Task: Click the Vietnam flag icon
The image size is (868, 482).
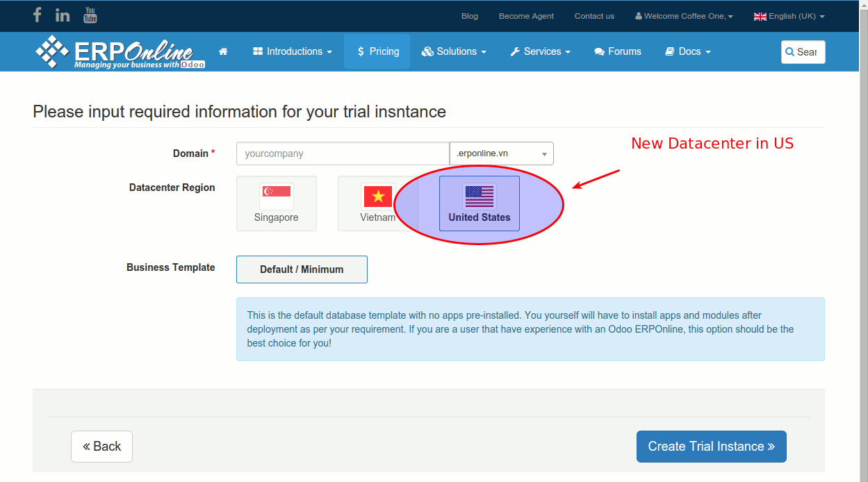Action: 377,197
